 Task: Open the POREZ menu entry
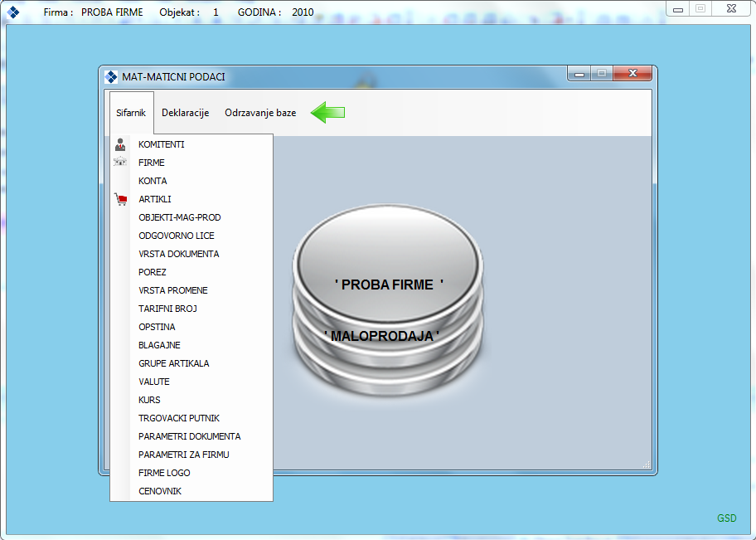[153, 272]
